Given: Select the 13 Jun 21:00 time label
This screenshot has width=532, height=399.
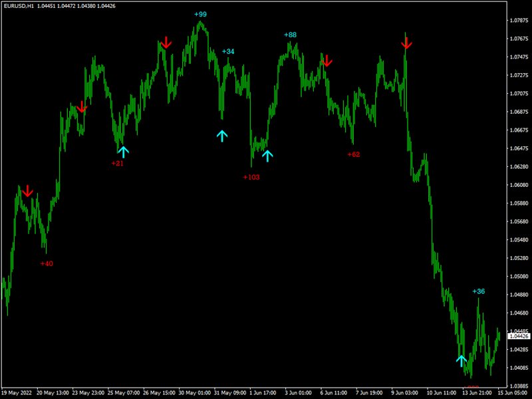Looking at the screenshot, I should (x=477, y=393).
